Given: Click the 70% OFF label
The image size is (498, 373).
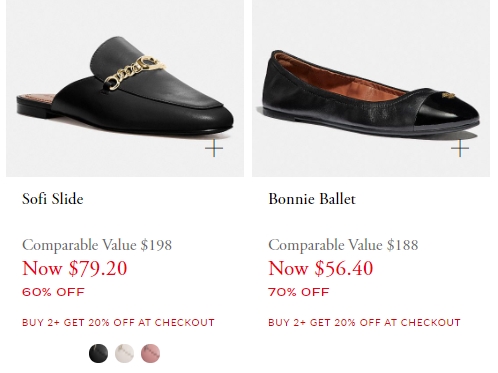Looking at the screenshot, I should tap(299, 292).
